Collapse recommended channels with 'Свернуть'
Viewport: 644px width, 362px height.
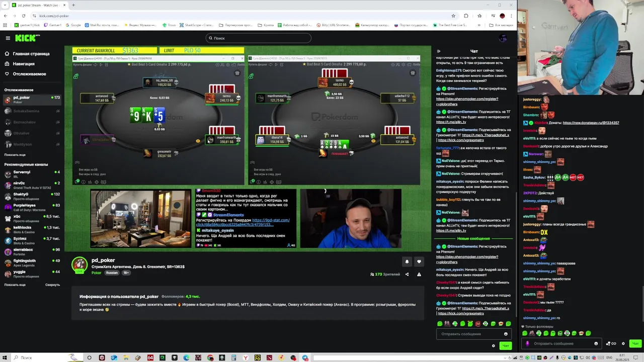pyautogui.click(x=52, y=285)
